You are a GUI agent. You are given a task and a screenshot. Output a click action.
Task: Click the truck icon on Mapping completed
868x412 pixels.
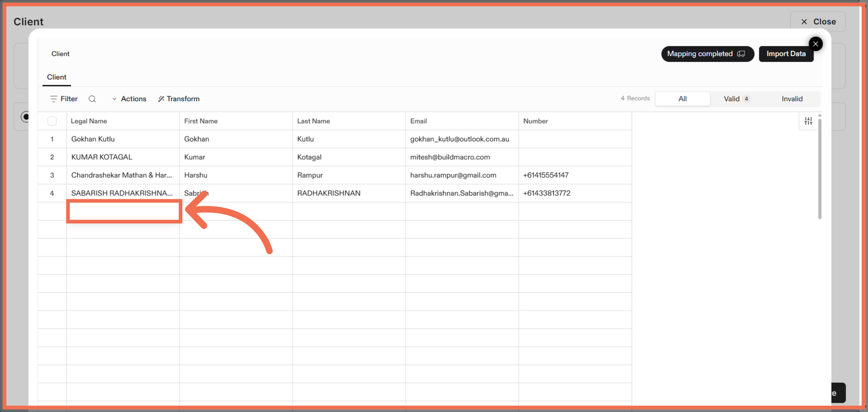pos(741,54)
